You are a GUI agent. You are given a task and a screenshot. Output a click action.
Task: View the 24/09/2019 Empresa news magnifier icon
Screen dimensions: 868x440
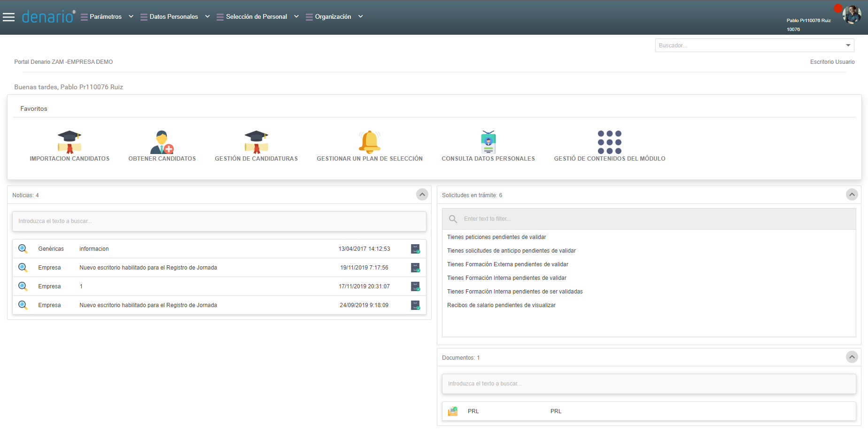[23, 305]
